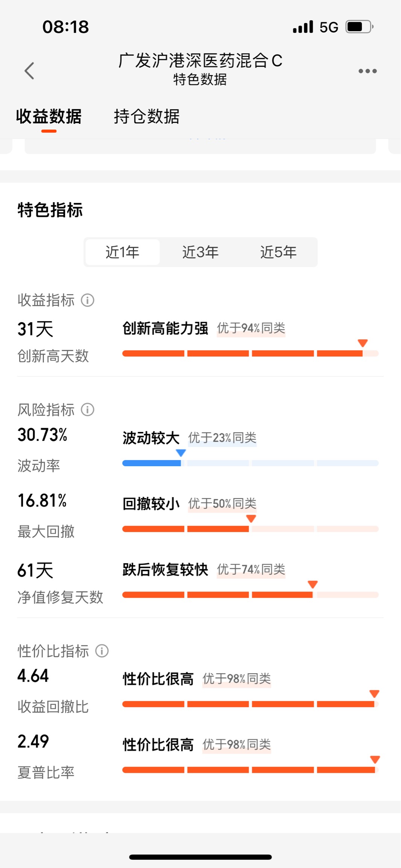Select the 近5年 period option
Screen dimensions: 401x868
(278, 252)
